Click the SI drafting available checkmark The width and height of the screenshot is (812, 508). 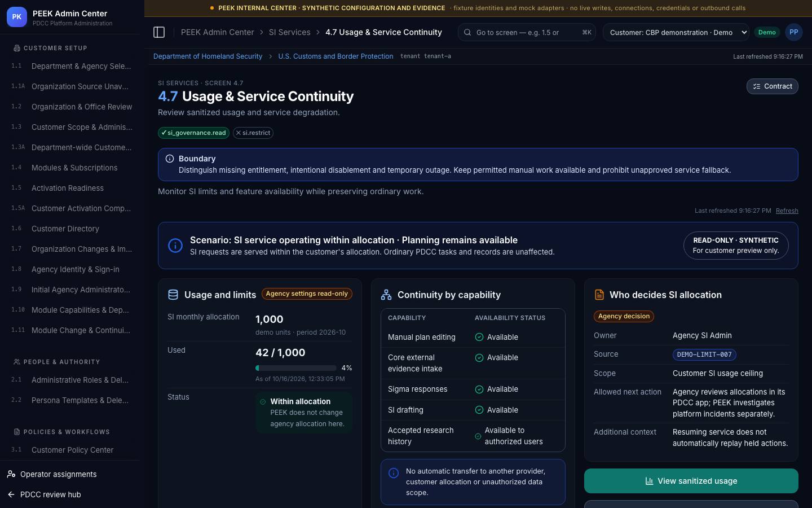pyautogui.click(x=479, y=410)
